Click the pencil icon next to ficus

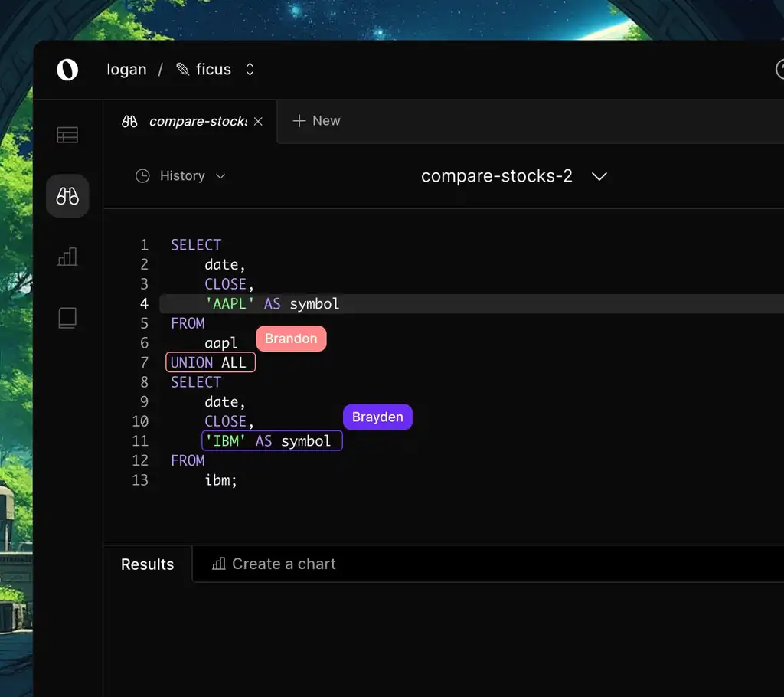coord(181,68)
